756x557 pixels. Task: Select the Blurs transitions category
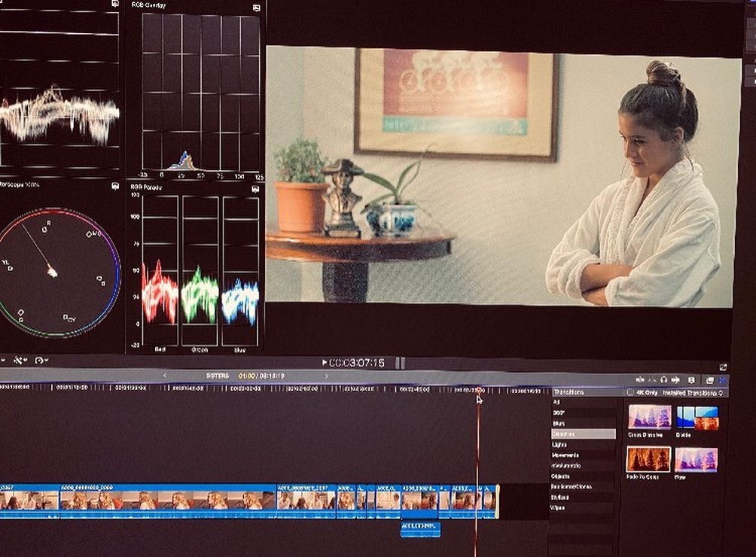click(559, 424)
